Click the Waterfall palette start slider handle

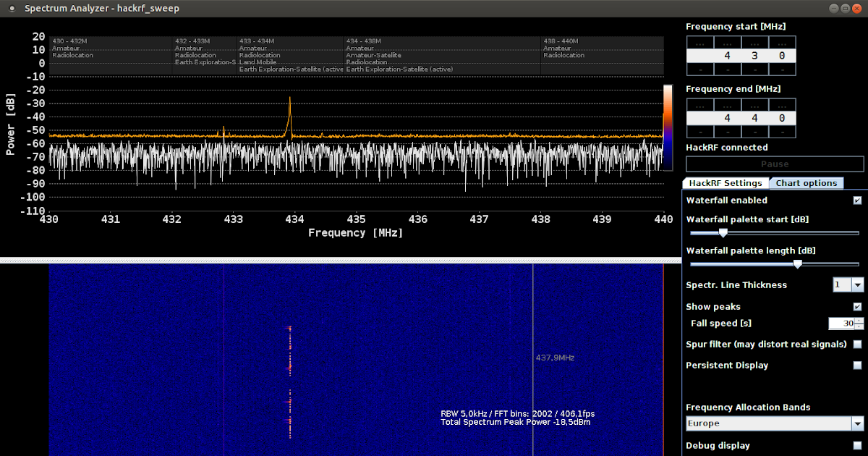coord(724,233)
